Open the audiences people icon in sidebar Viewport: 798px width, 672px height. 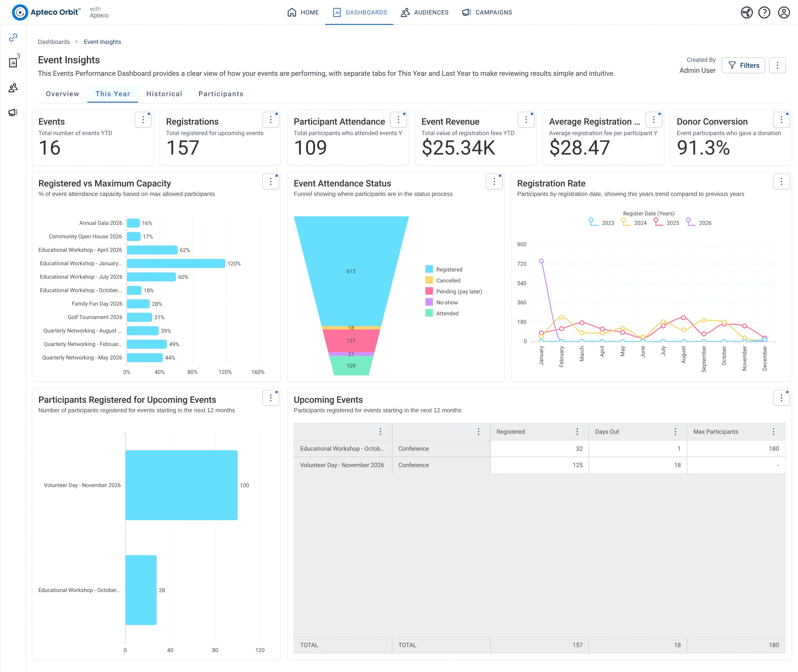(x=13, y=88)
